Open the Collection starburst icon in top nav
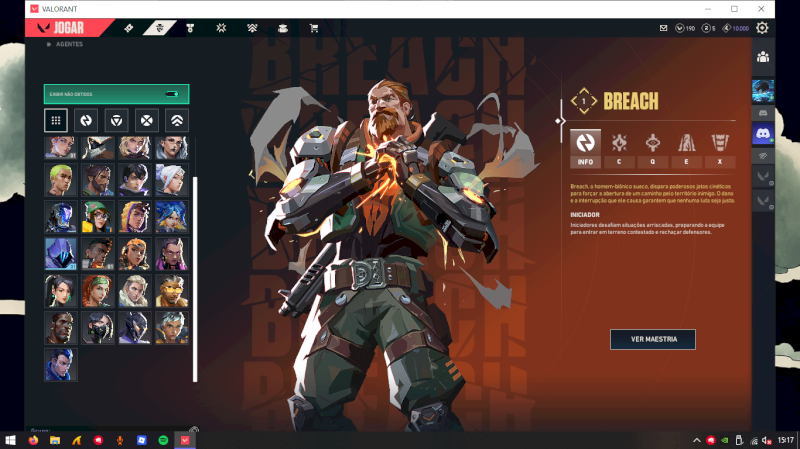 pos(221,28)
